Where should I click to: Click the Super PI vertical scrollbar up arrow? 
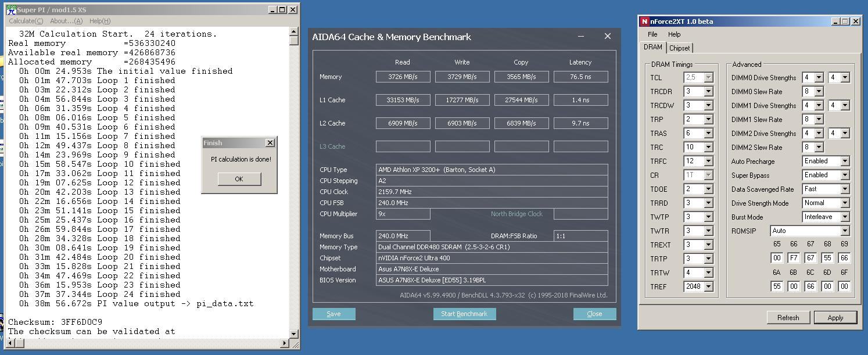click(x=294, y=32)
